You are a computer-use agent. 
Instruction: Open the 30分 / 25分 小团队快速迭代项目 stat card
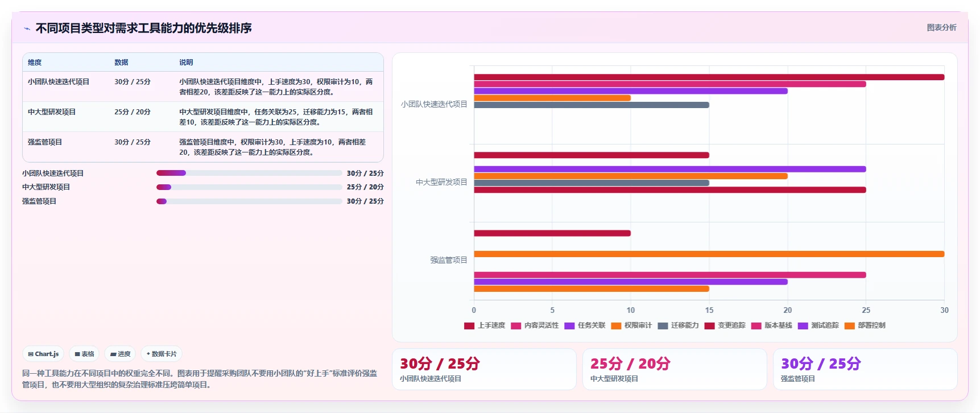pyautogui.click(x=484, y=369)
